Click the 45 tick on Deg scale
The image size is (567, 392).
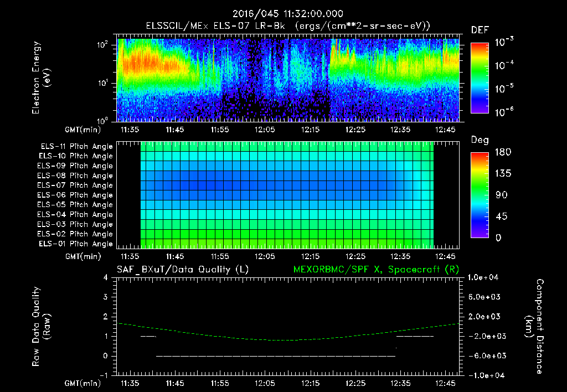pos(502,216)
